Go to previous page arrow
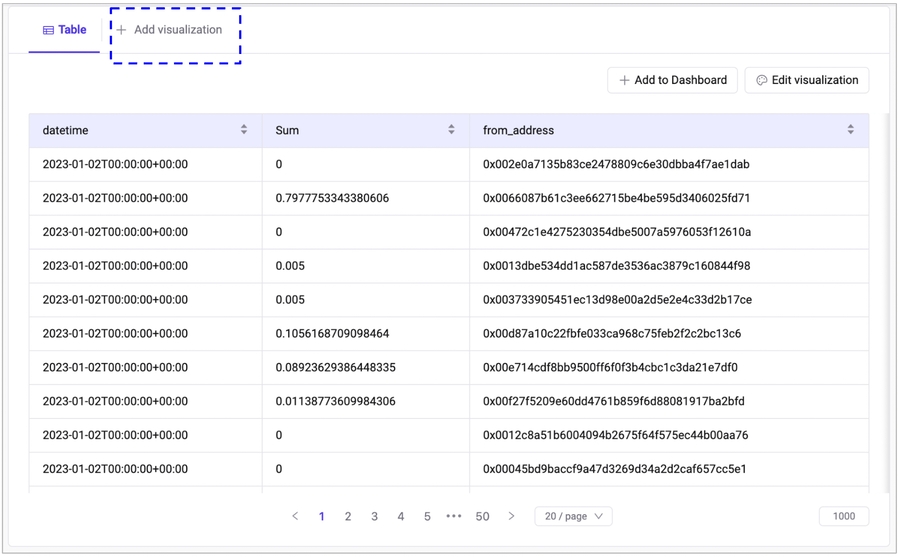The width and height of the screenshot is (900, 557). 295,516
